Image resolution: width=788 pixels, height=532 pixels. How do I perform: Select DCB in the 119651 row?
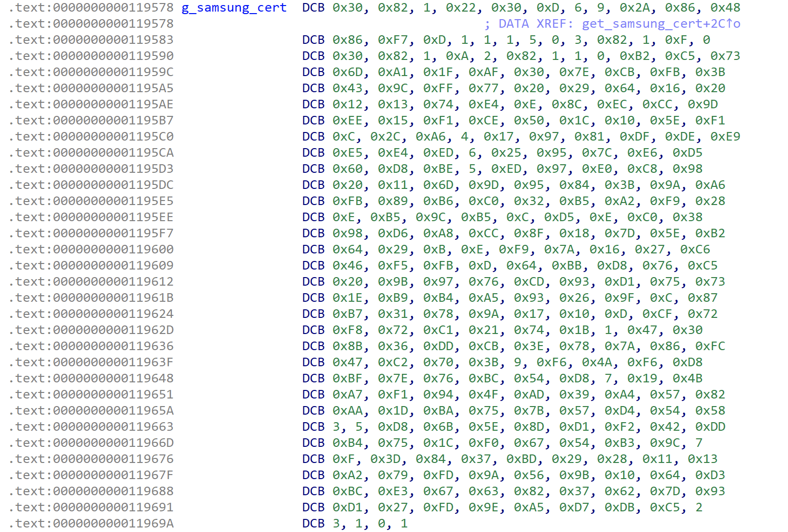click(x=313, y=394)
